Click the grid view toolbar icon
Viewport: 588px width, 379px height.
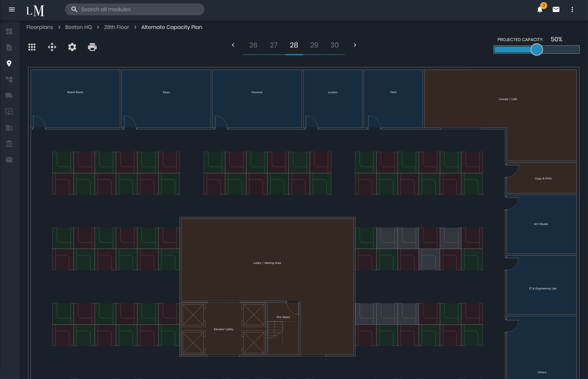tap(32, 47)
